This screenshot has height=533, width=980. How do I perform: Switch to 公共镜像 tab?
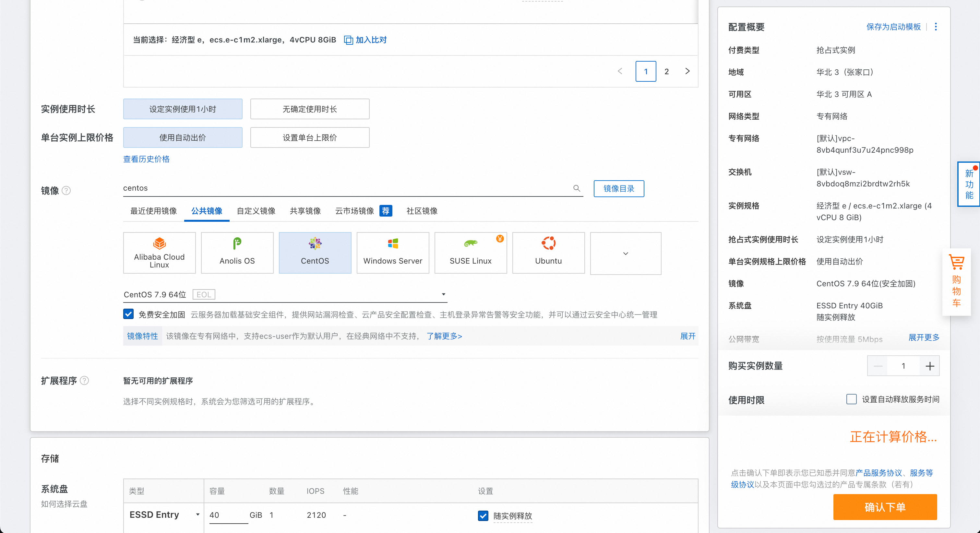coord(207,211)
